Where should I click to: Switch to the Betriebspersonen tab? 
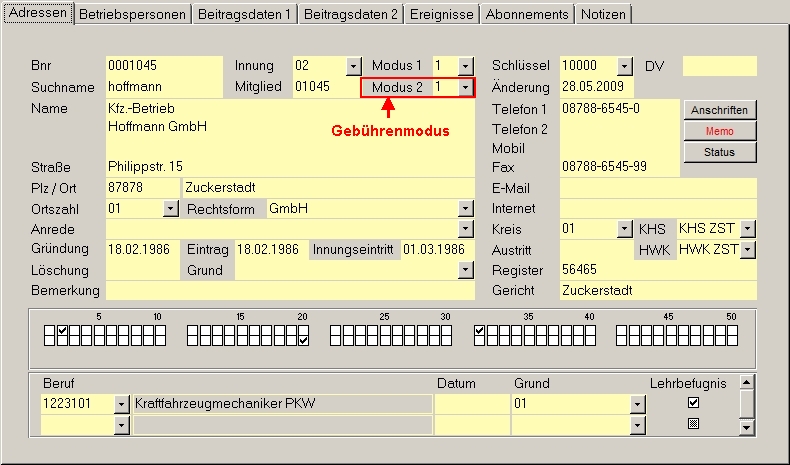click(133, 14)
